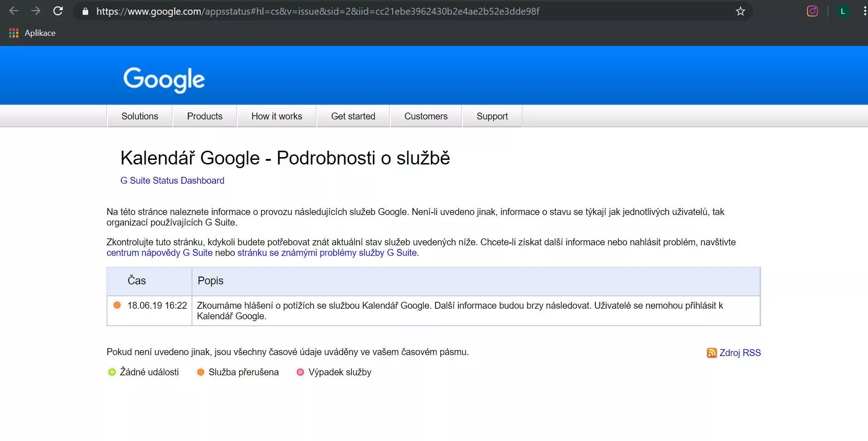Follow the centrum nápovědy G Suite link

pyautogui.click(x=159, y=253)
